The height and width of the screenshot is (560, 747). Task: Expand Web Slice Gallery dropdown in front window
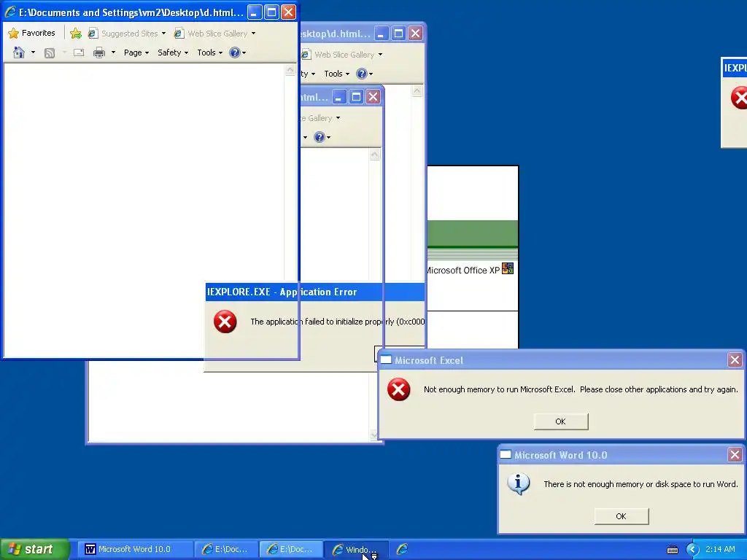click(x=253, y=34)
